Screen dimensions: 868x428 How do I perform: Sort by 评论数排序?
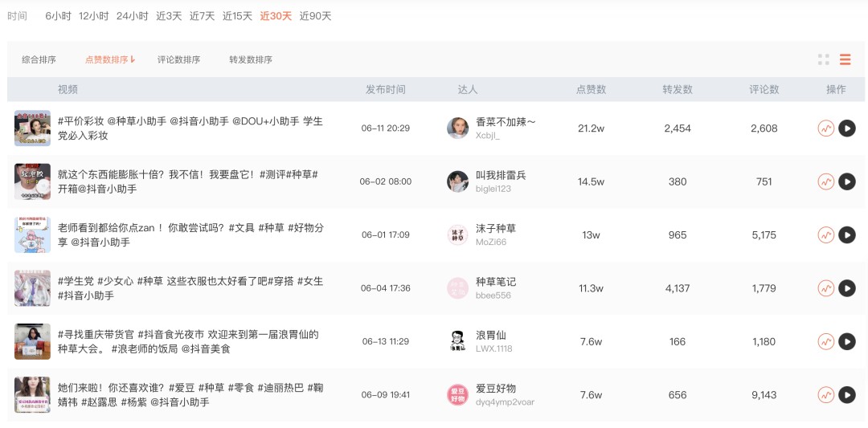(x=178, y=59)
